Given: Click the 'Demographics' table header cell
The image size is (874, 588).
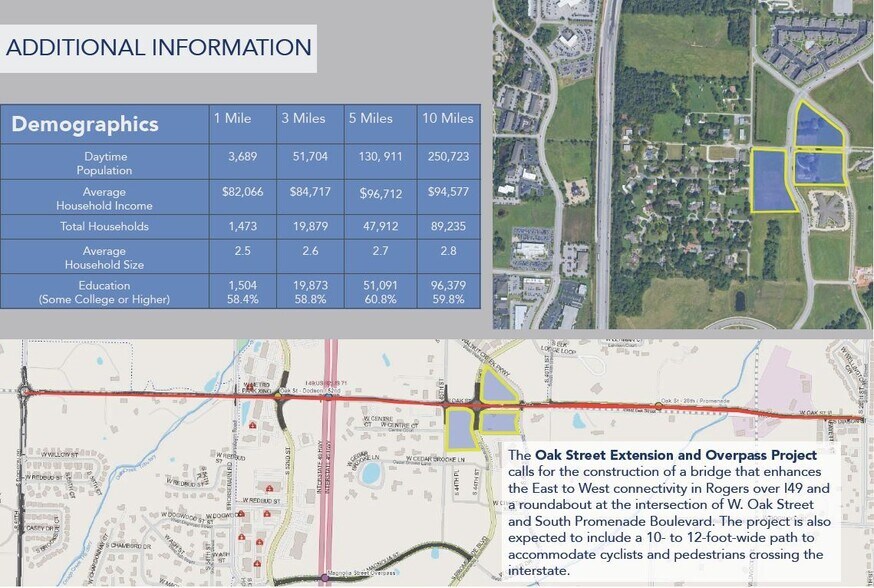Looking at the screenshot, I should point(104,124).
